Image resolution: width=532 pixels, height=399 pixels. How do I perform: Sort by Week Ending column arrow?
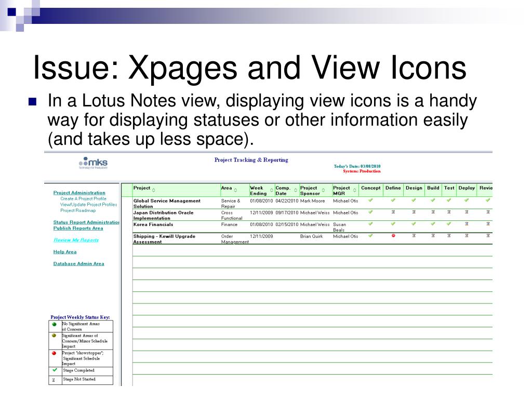(x=272, y=190)
